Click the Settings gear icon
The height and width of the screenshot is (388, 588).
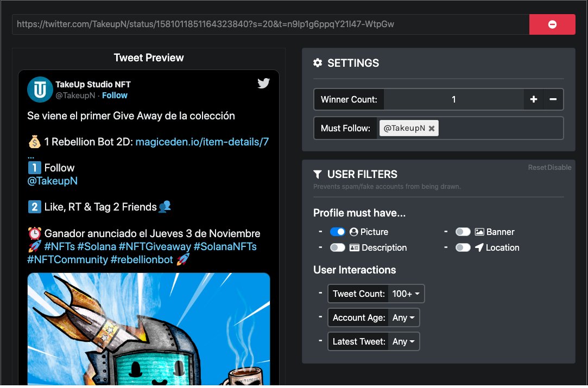(318, 63)
